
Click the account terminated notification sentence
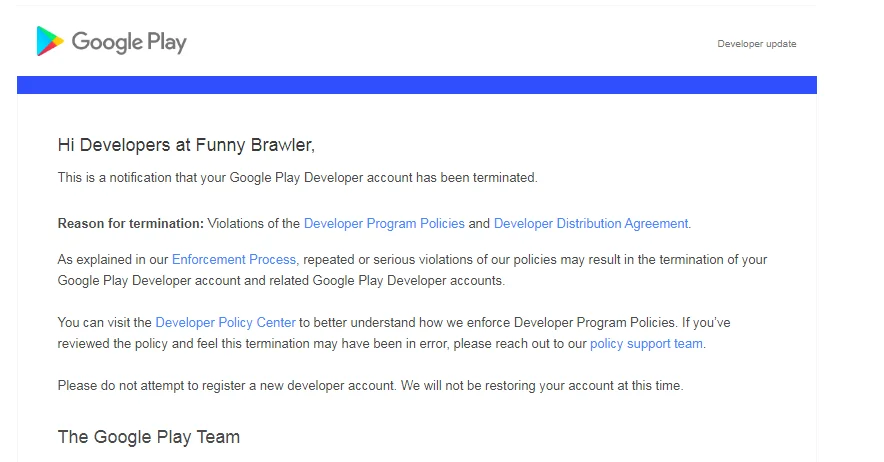297,178
